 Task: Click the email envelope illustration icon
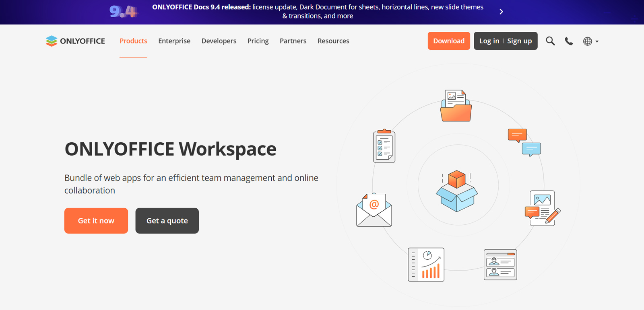(374, 210)
